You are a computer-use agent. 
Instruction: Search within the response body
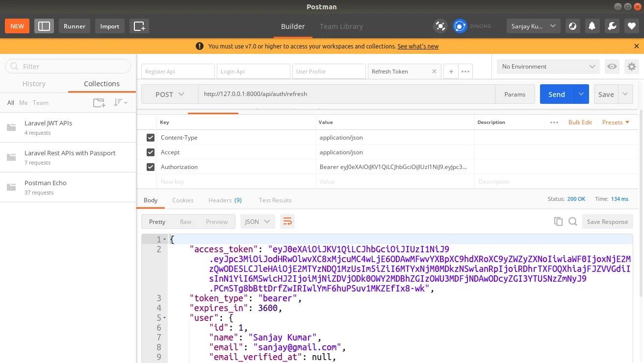572,221
